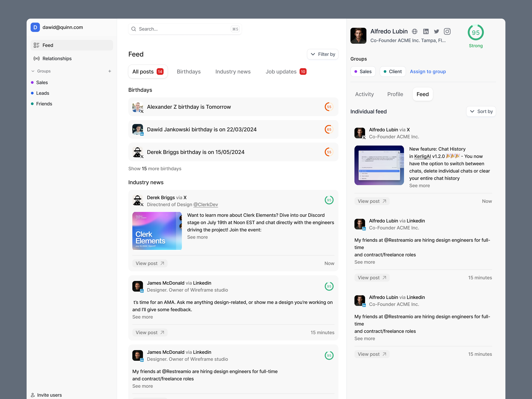Click the plus icon to add a group
Image resolution: width=532 pixels, height=399 pixels.
point(110,71)
